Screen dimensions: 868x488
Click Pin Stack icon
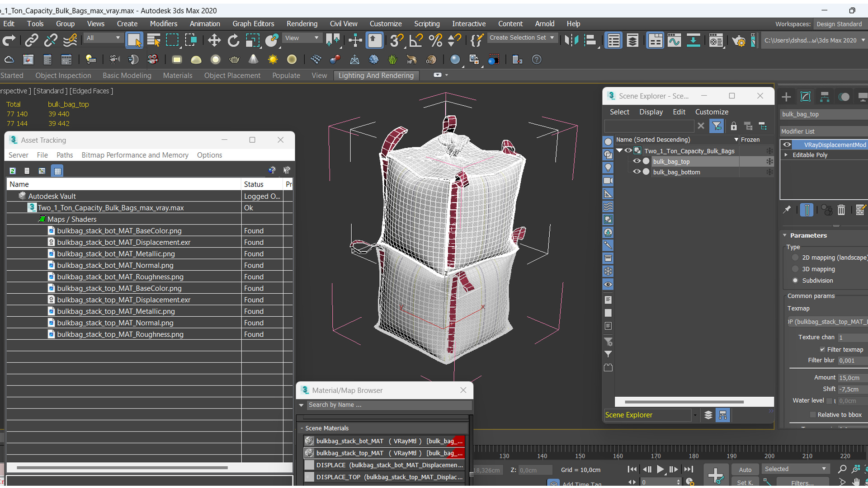(787, 210)
